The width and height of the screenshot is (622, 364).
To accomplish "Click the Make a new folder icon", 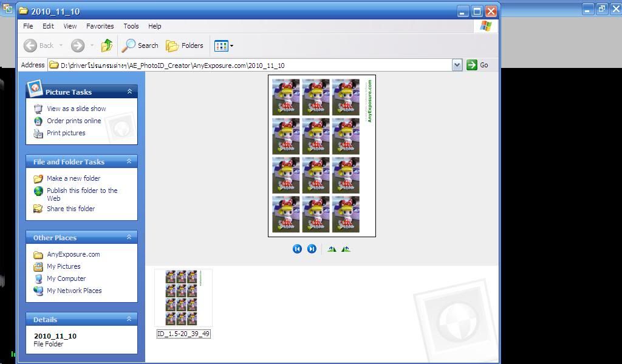I will point(38,178).
